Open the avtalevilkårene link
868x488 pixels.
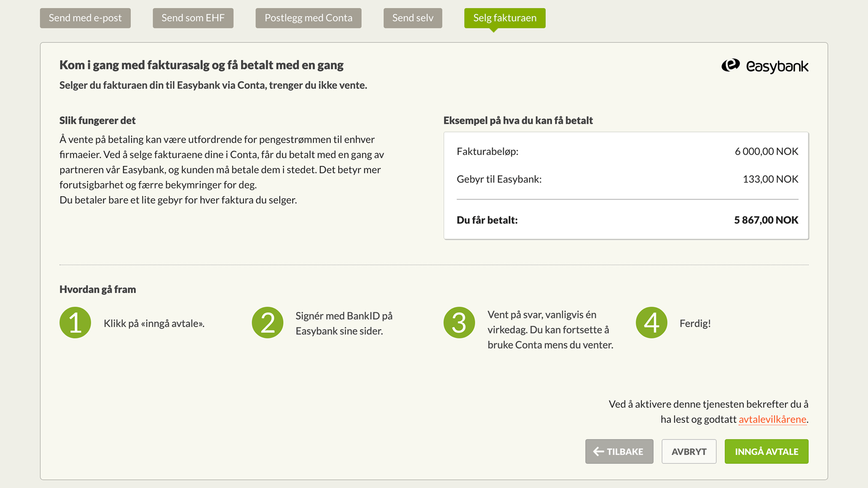(x=773, y=419)
